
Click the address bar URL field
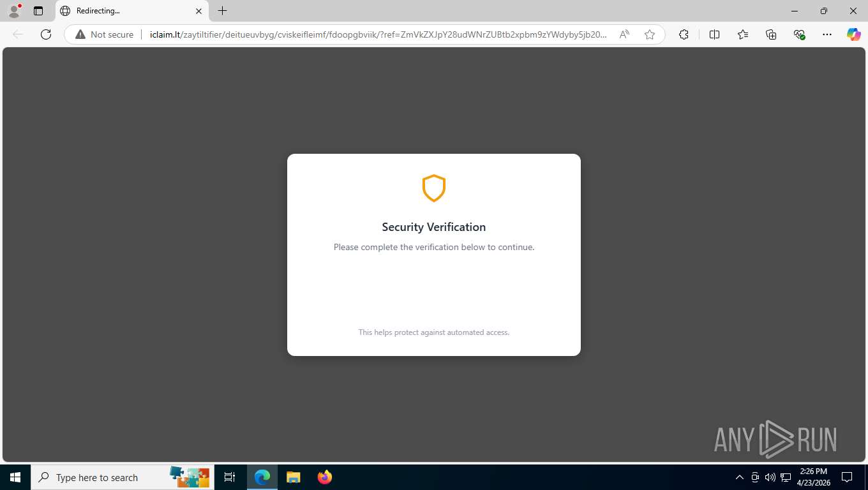click(378, 34)
